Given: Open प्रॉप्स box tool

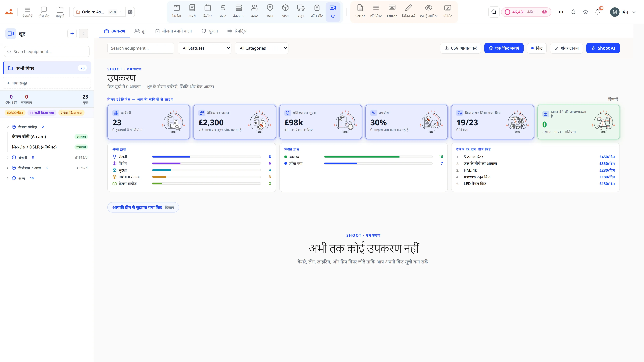Looking at the screenshot, I should 285,12.
